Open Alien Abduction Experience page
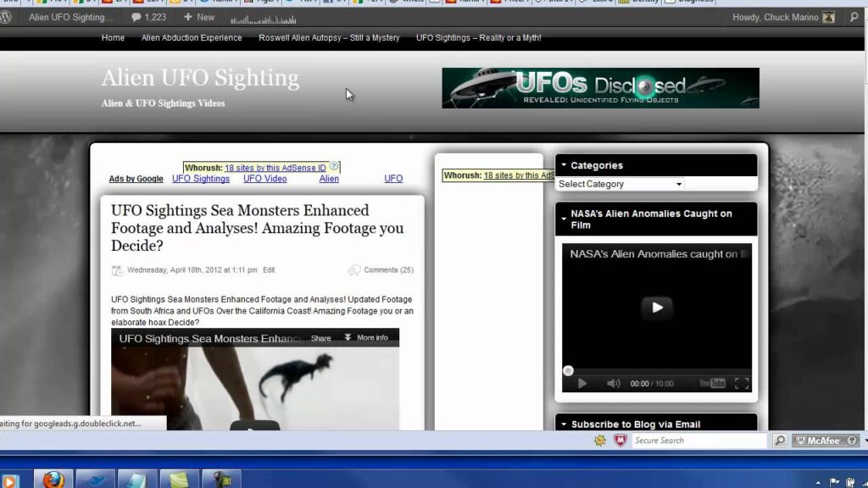868x488 pixels. [192, 37]
